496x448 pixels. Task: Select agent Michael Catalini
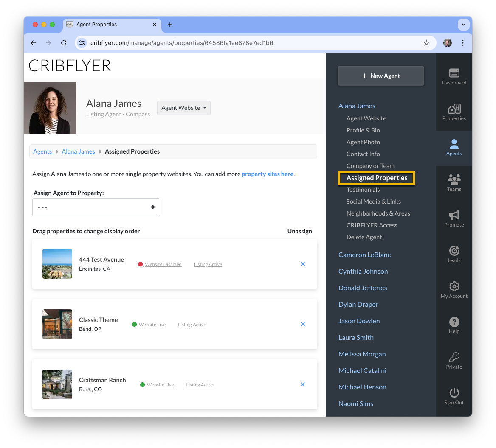pyautogui.click(x=363, y=371)
